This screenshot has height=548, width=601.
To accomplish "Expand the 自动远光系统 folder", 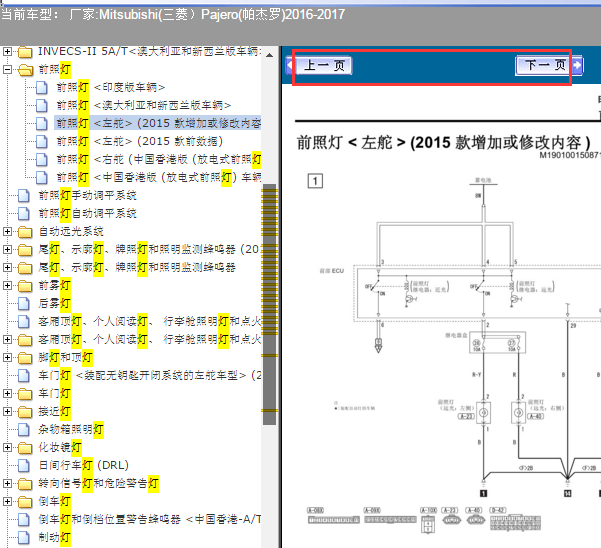I will click(7, 231).
